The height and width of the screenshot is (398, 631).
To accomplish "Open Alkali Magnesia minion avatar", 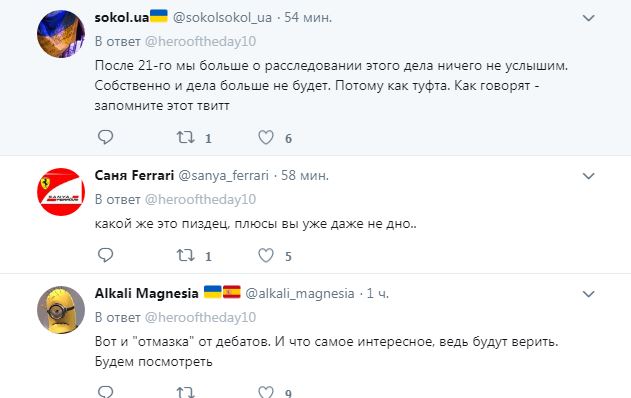I will 61,310.
